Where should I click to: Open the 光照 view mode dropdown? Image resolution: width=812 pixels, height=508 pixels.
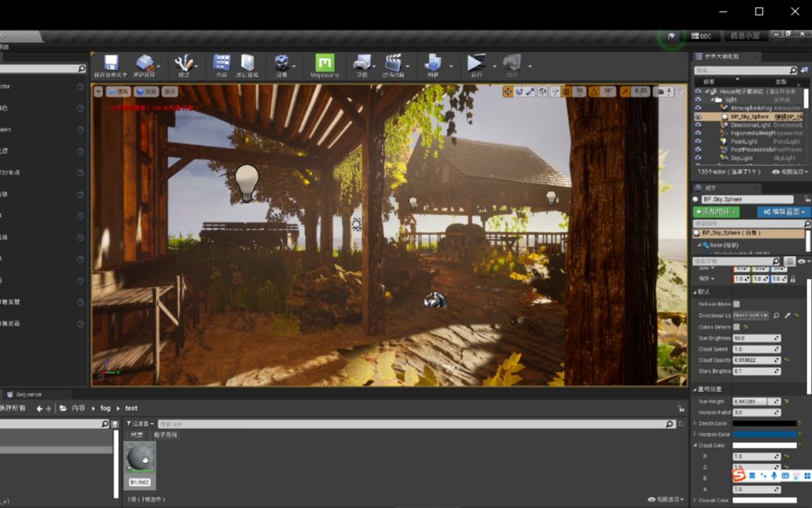point(145,92)
